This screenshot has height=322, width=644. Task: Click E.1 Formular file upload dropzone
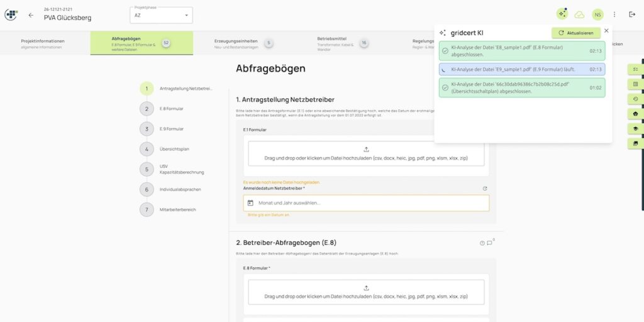[x=367, y=153]
